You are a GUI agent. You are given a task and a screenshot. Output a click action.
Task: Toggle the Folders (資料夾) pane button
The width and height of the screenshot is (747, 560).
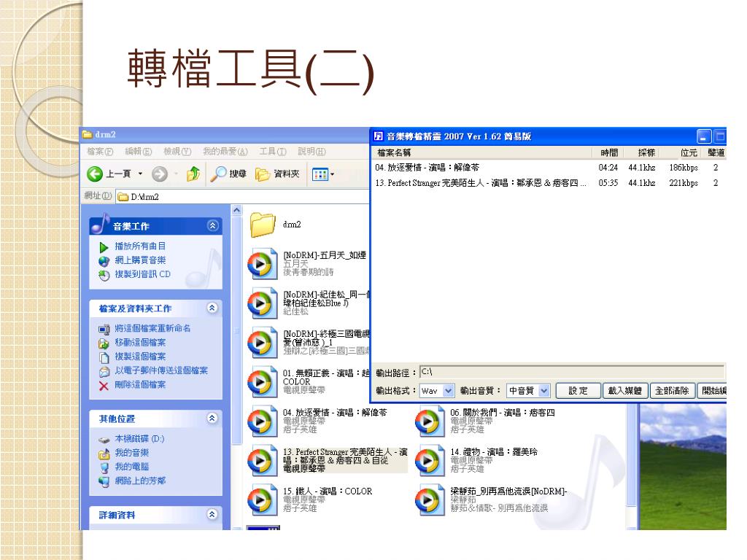[277, 174]
